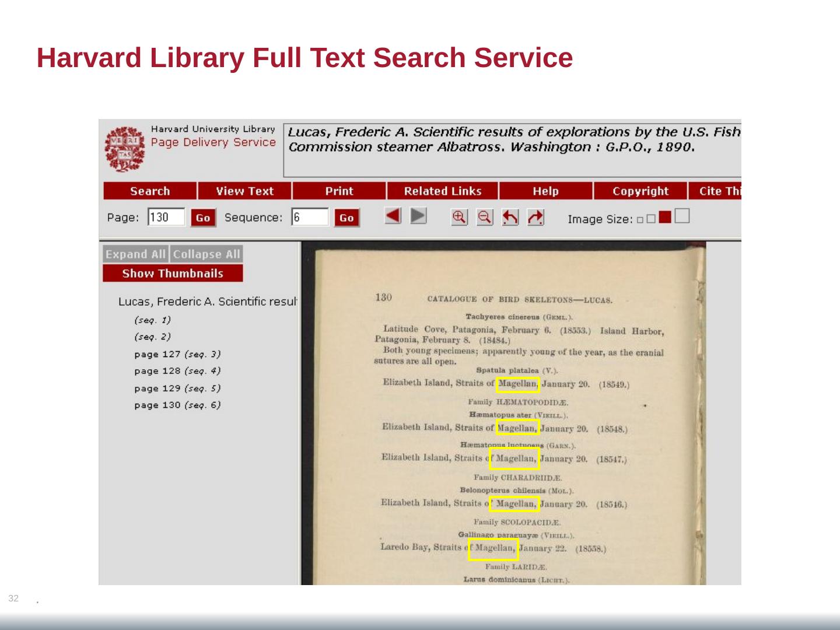Click the 'Image Size:' label

coord(600,219)
